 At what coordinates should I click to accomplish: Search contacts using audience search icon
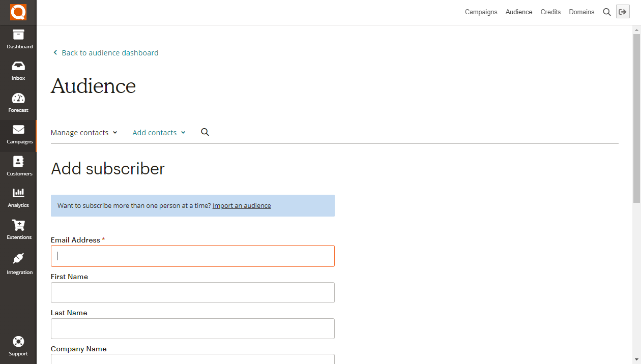(x=205, y=132)
